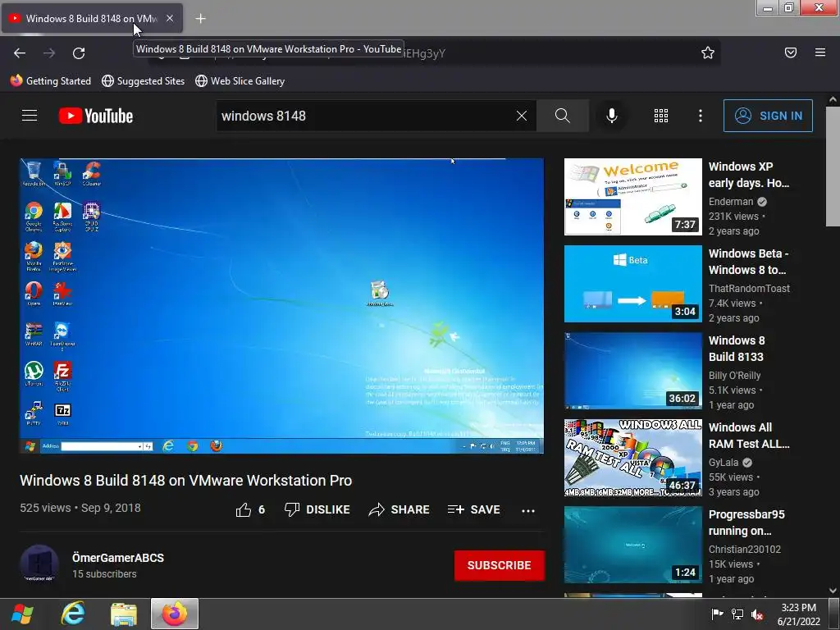The width and height of the screenshot is (840, 630).
Task: Click the DISLIKE thumbs-down button
Action: 317,510
